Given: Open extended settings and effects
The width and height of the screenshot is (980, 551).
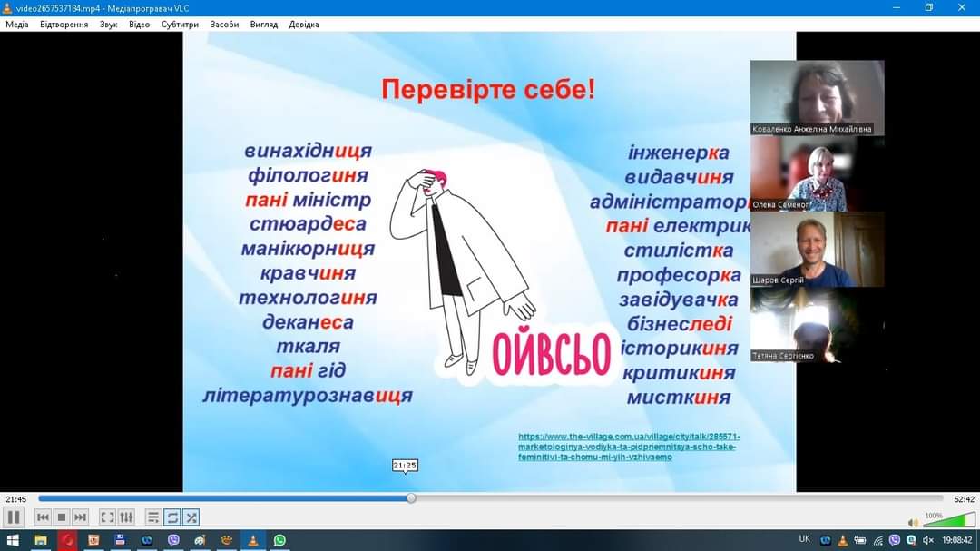Looking at the screenshot, I should [126, 517].
